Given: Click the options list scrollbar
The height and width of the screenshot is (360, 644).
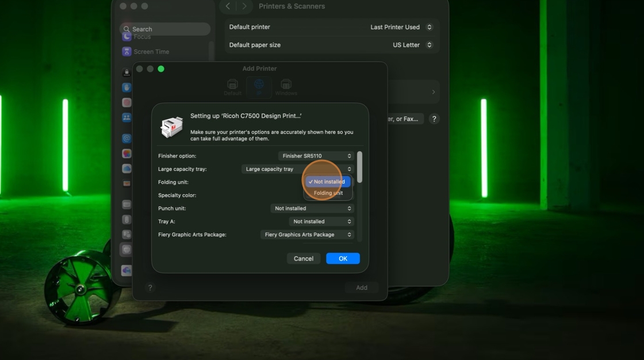Looking at the screenshot, I should 359,167.
